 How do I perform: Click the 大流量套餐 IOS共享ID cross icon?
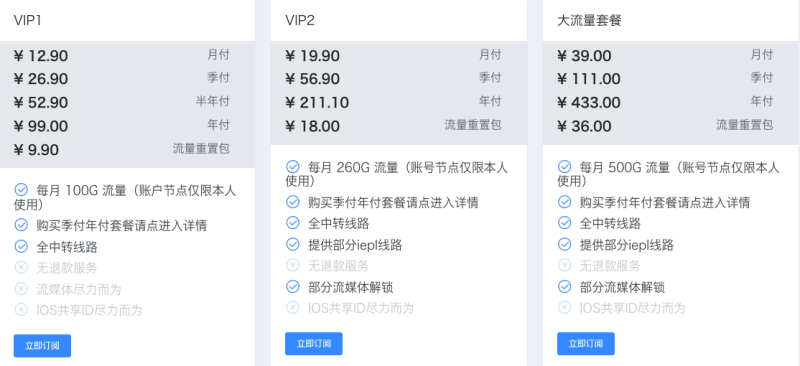pos(564,307)
